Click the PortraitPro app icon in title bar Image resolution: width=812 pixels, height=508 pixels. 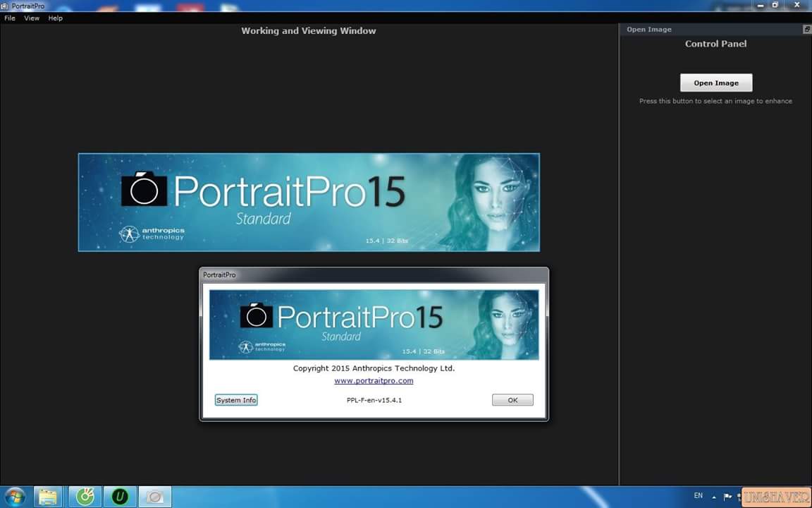5,6
